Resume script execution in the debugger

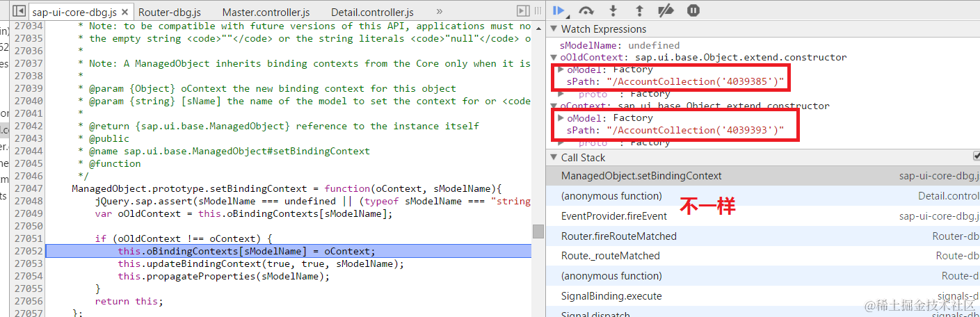click(x=558, y=10)
